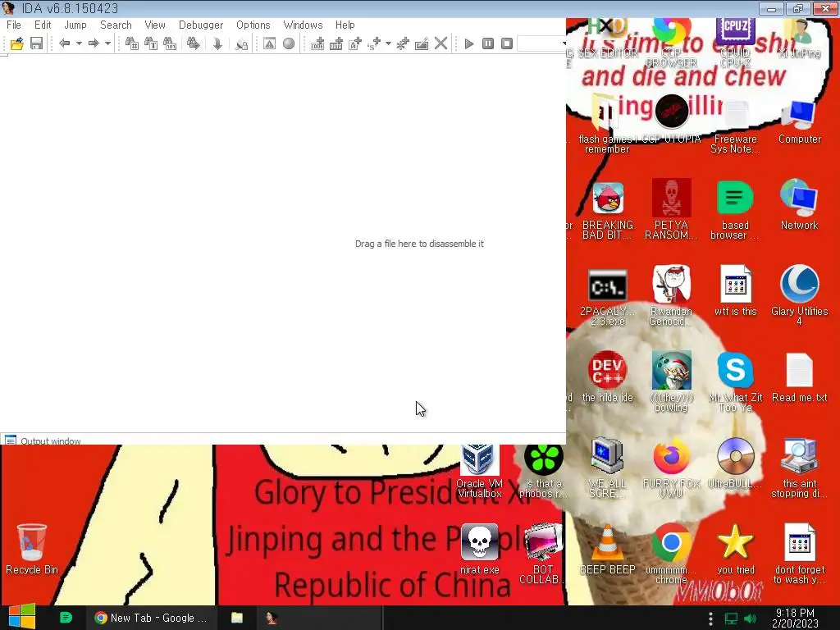Screen dimensions: 840x630
Task: Click the search binary sequence binoculars icon
Action: click(x=170, y=43)
